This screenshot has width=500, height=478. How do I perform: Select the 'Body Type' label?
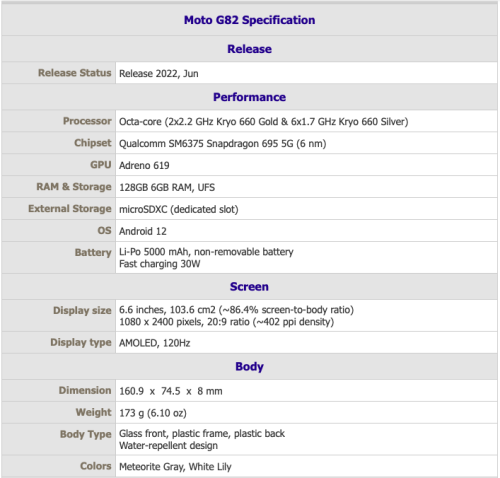point(86,434)
